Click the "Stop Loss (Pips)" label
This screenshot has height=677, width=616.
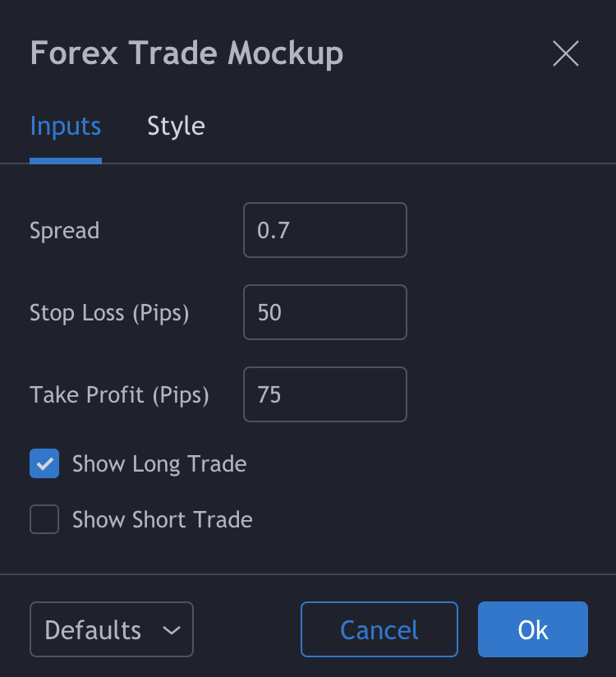(x=109, y=312)
